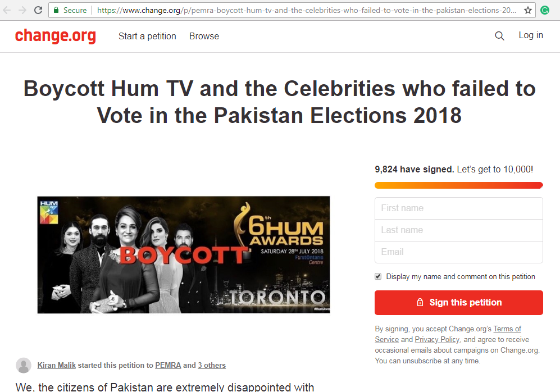Click the Sign this petition button
This screenshot has width=560, height=392.
[458, 302]
